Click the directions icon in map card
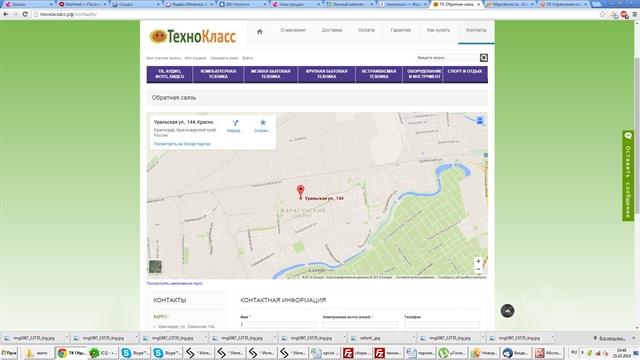This screenshot has width=640, height=360. (x=235, y=123)
